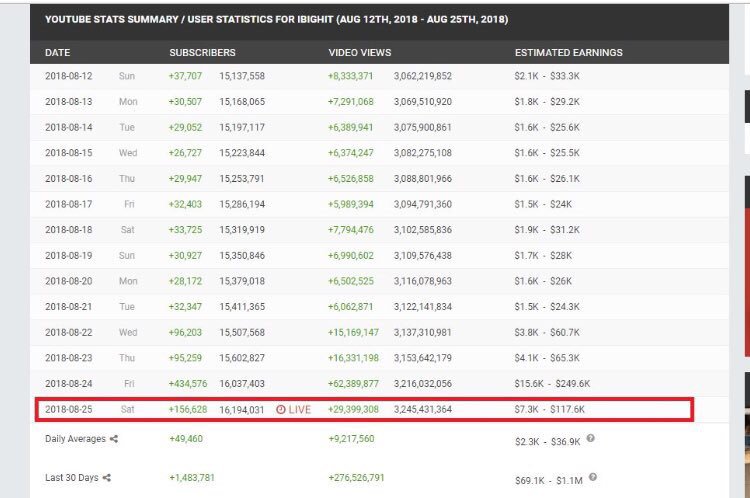Click subscriber gain +28,172

[x=185, y=281]
